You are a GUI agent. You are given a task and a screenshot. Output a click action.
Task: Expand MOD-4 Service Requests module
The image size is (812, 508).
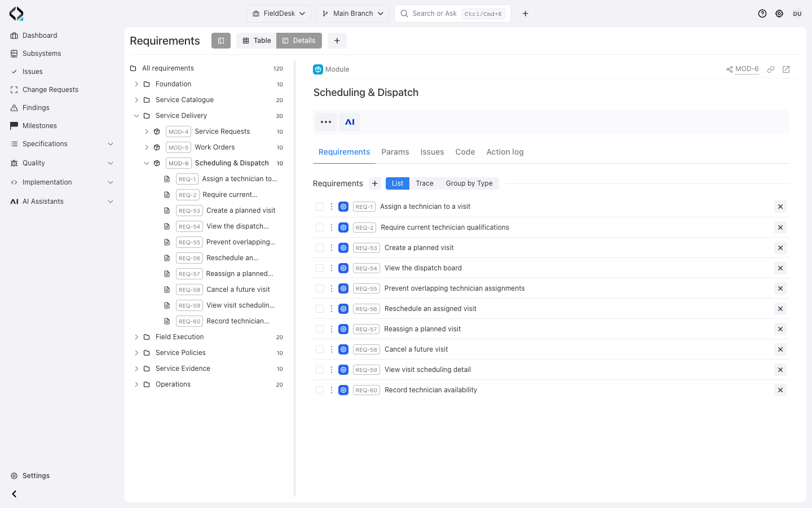147,132
